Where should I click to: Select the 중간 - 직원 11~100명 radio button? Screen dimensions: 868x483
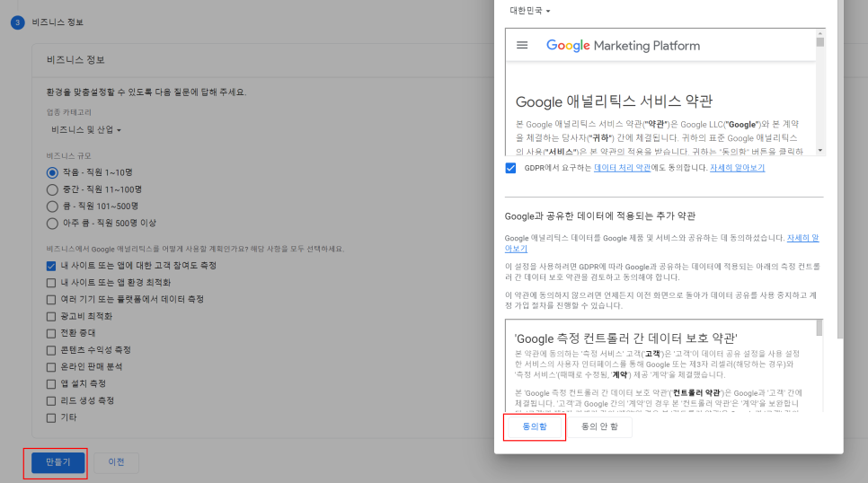(52, 189)
